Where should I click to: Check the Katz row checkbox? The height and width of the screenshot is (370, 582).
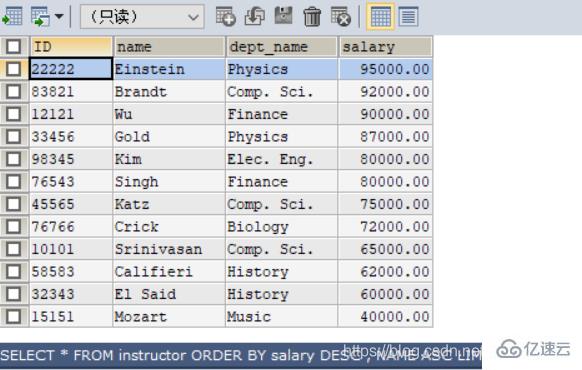[x=14, y=204]
